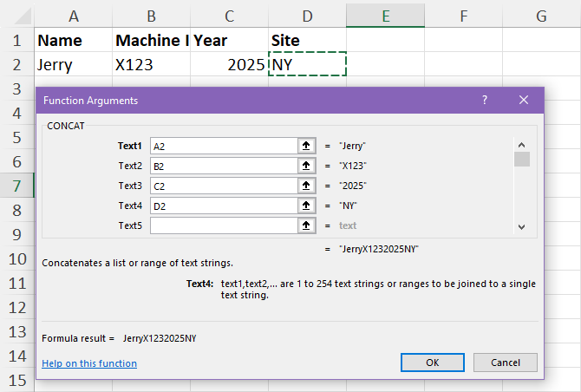Select column D header
The width and height of the screenshot is (581, 392).
pyautogui.click(x=307, y=16)
